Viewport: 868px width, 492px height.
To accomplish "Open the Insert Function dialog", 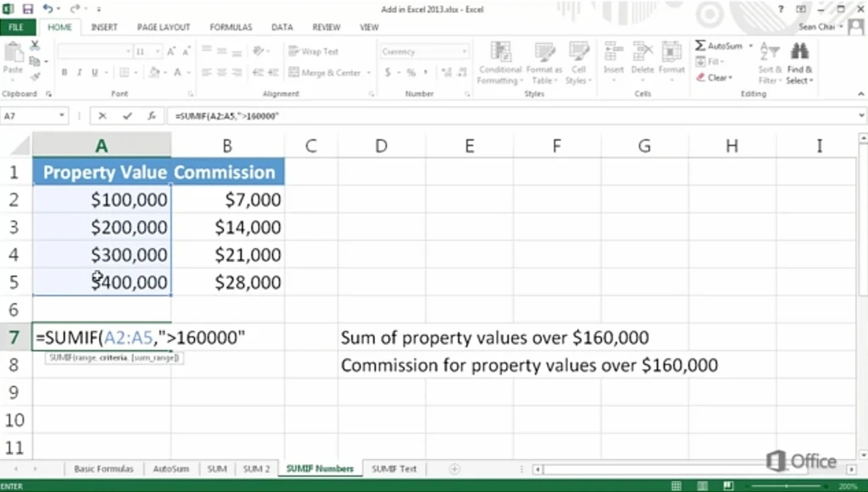I will (x=152, y=116).
